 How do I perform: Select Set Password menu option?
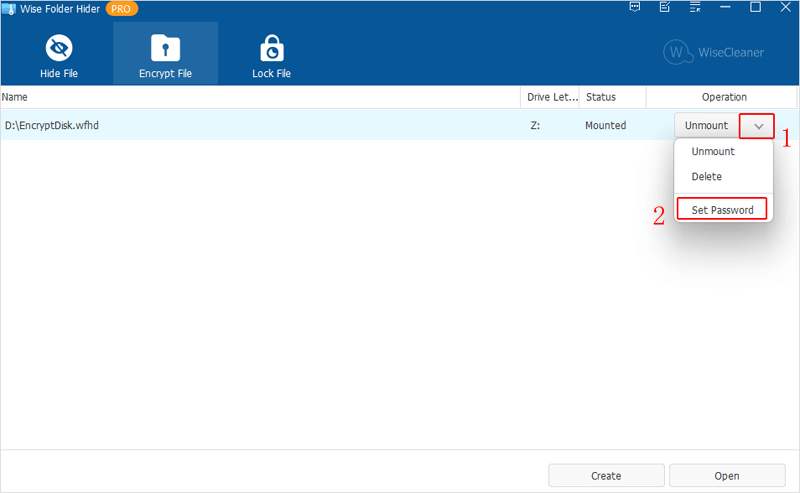(722, 209)
